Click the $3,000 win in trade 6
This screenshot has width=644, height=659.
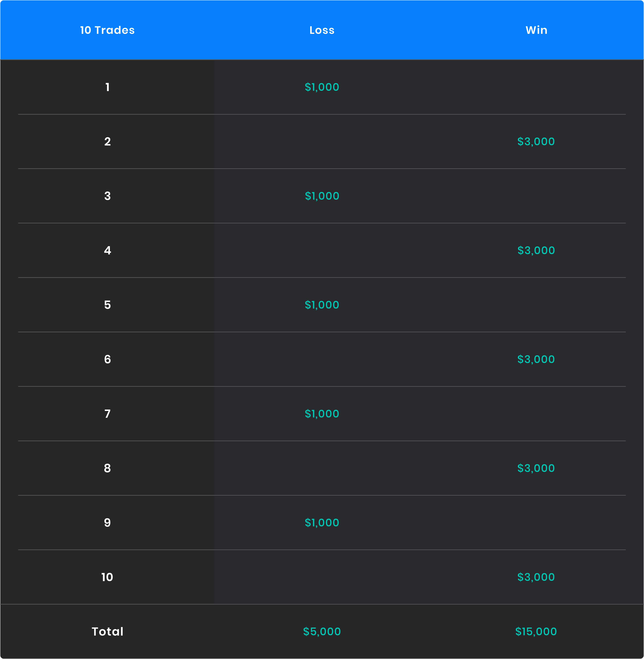(x=536, y=359)
